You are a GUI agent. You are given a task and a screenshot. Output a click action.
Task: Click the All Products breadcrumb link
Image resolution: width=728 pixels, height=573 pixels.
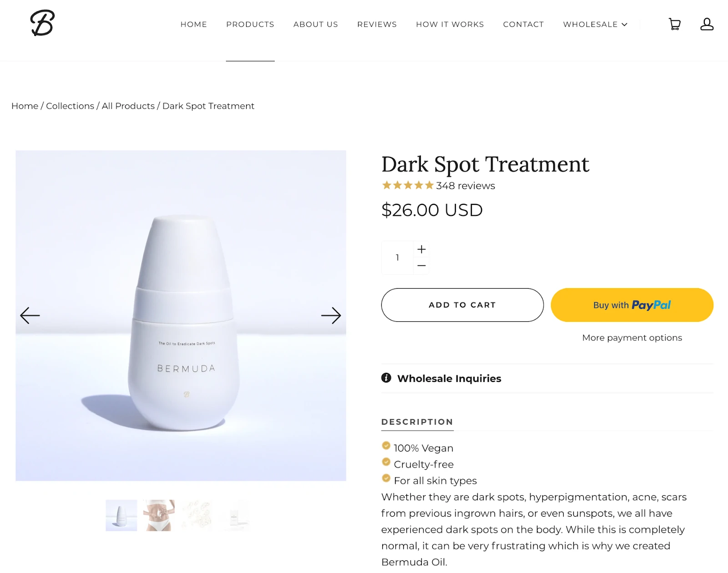128,106
